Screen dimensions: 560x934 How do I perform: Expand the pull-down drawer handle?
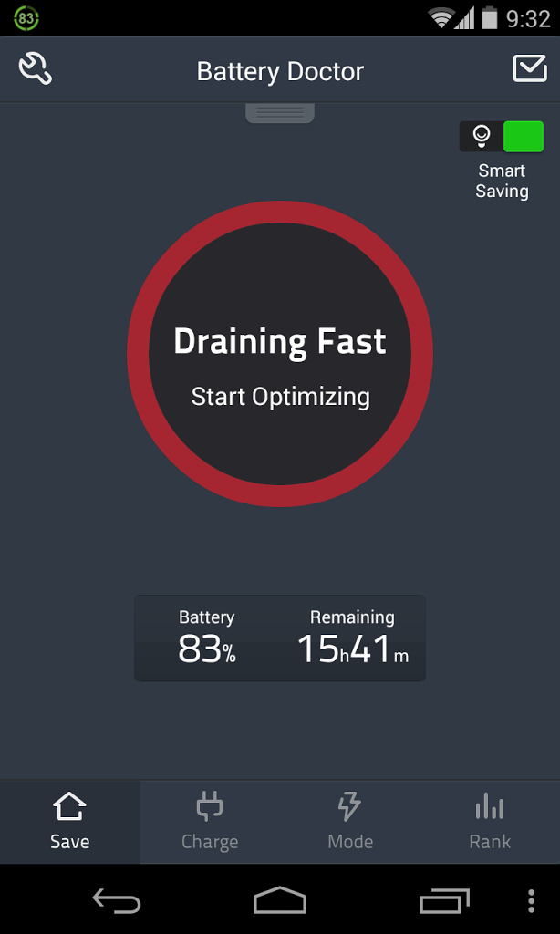[280, 112]
